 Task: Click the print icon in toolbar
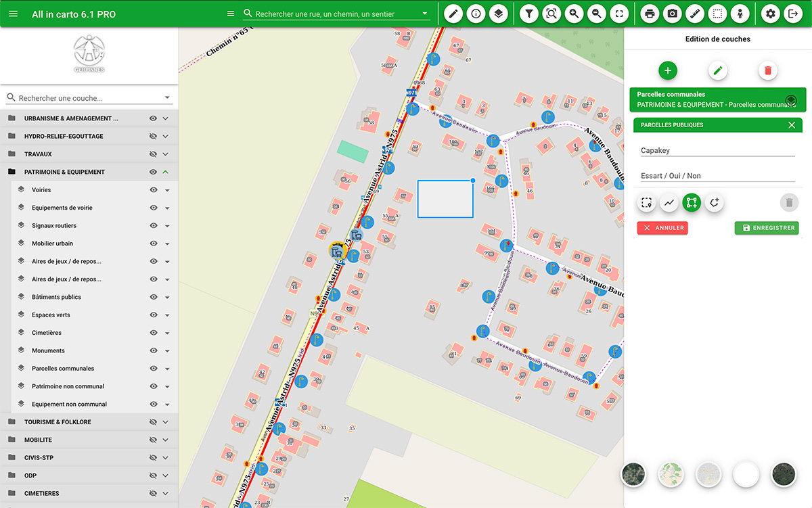[x=650, y=14]
